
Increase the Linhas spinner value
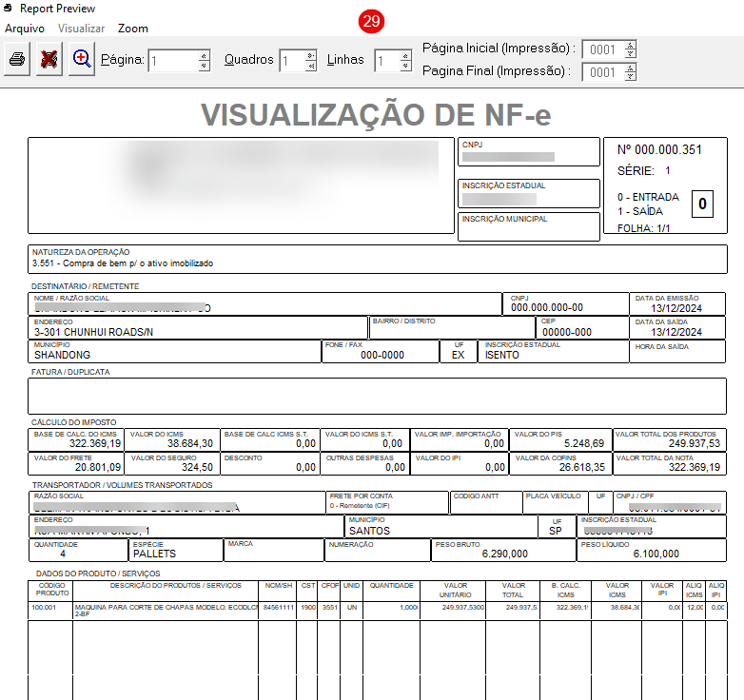click(x=405, y=56)
